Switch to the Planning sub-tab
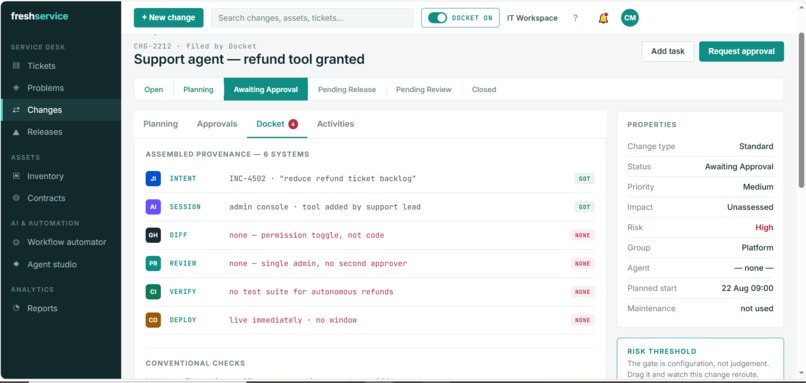 click(x=160, y=124)
